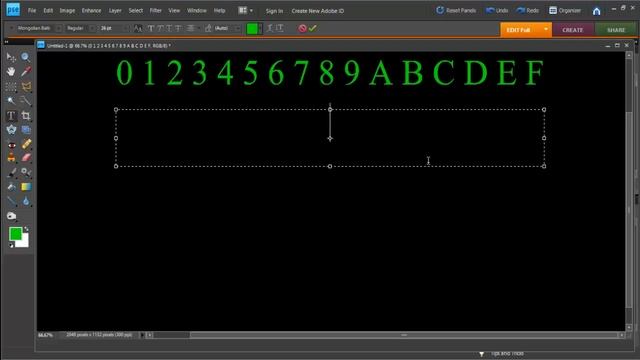This screenshot has width=640, height=360.
Task: Open the arrange documents layout dropdown
Action: 245,10
